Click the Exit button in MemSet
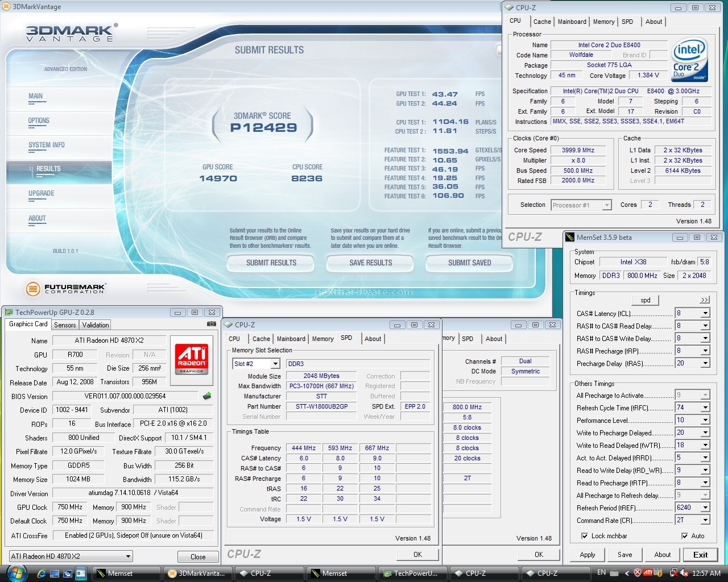 [700, 555]
